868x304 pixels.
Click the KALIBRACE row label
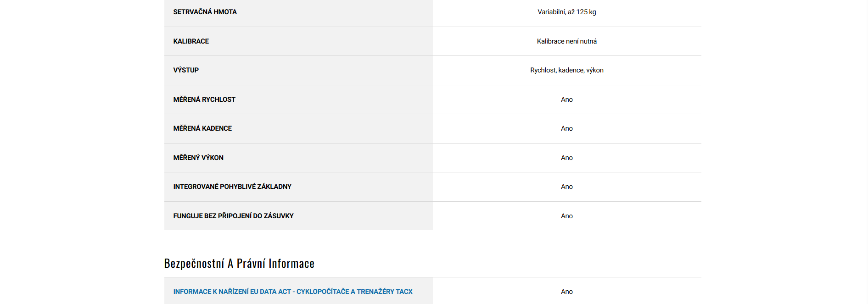(191, 41)
